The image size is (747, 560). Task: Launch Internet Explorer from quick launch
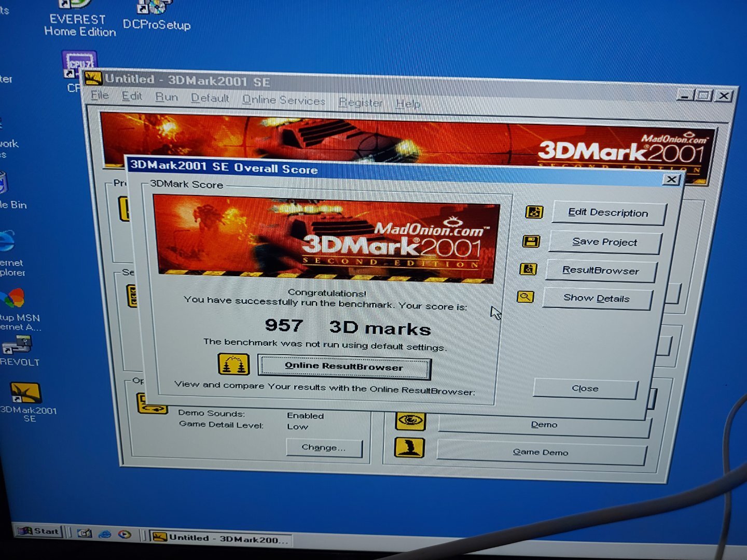(x=104, y=534)
